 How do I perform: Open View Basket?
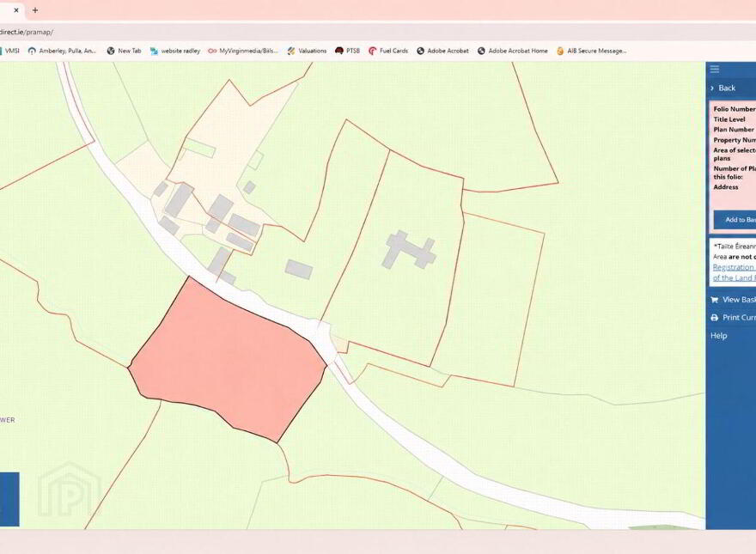point(733,300)
